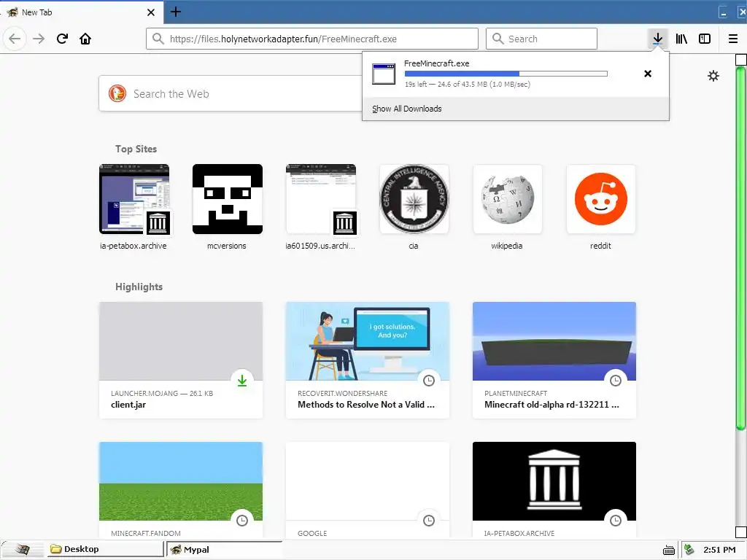The image size is (747, 560).
Task: Open a new tab with plus button
Action: click(175, 12)
